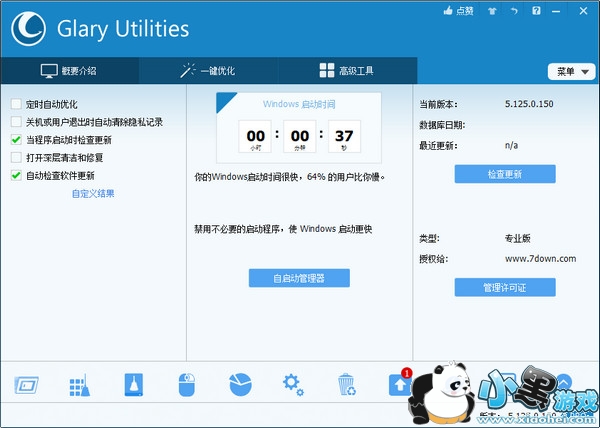Open the mouse-shaped context menu tool icon

[x=187, y=385]
